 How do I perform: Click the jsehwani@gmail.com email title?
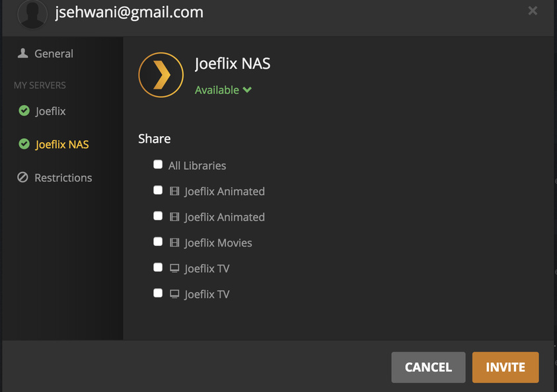click(130, 13)
